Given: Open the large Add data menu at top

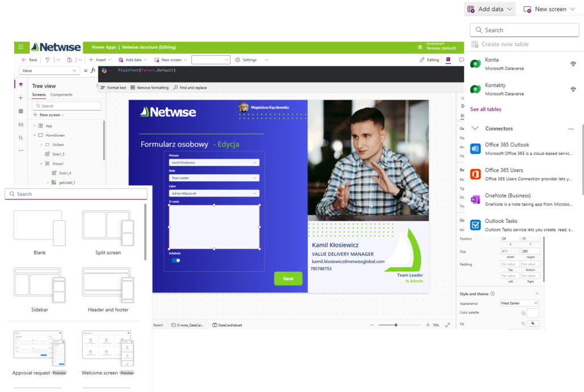Looking at the screenshot, I should (490, 9).
